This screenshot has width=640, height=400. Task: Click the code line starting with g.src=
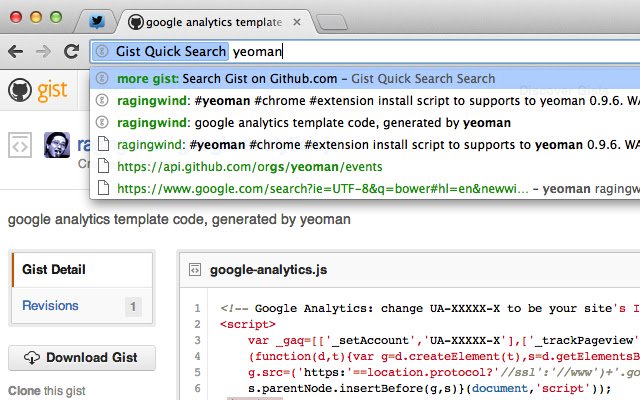tap(444, 373)
